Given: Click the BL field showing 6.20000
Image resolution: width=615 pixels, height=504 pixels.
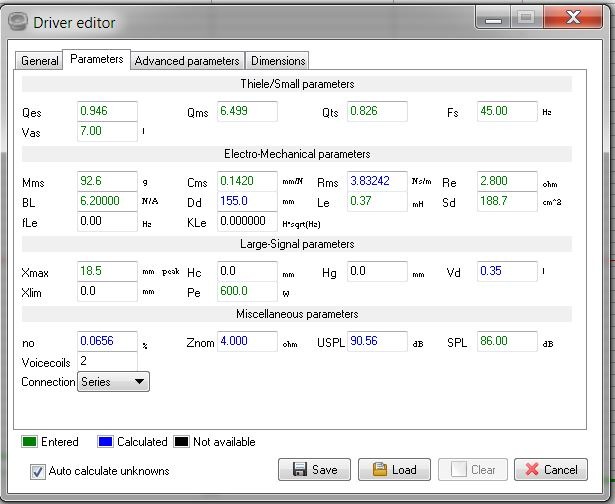Looking at the screenshot, I should pos(107,201).
